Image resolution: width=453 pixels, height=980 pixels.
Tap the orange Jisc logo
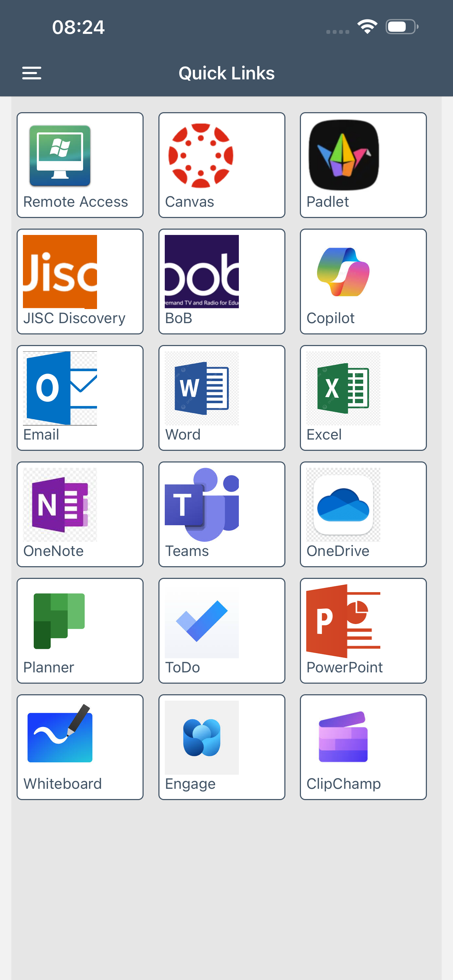[x=60, y=272]
